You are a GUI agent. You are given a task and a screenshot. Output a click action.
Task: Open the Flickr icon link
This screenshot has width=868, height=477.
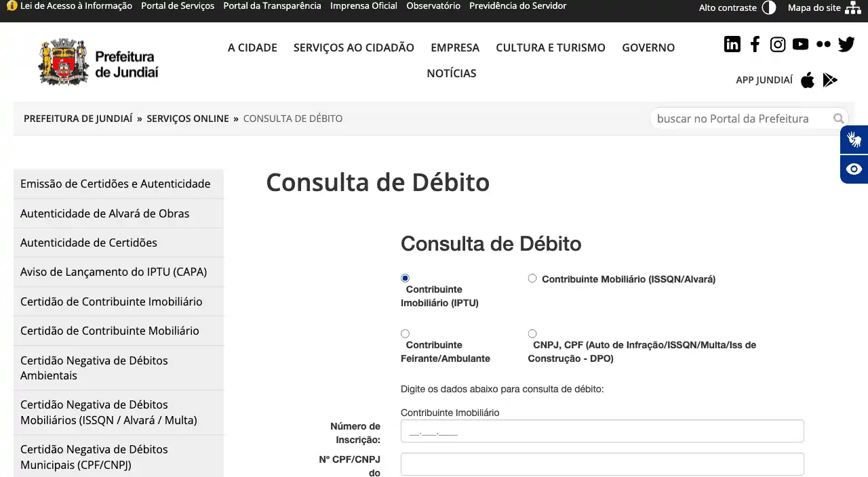point(823,45)
